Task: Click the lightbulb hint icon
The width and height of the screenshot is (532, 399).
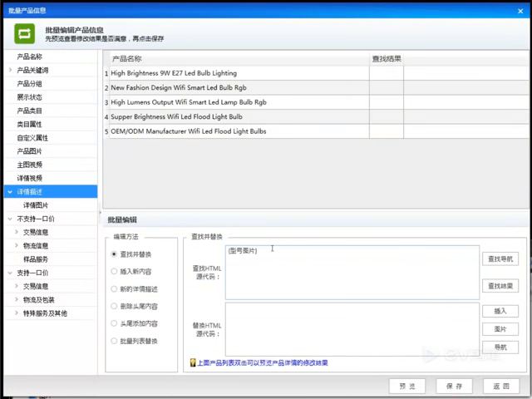Action: point(193,362)
